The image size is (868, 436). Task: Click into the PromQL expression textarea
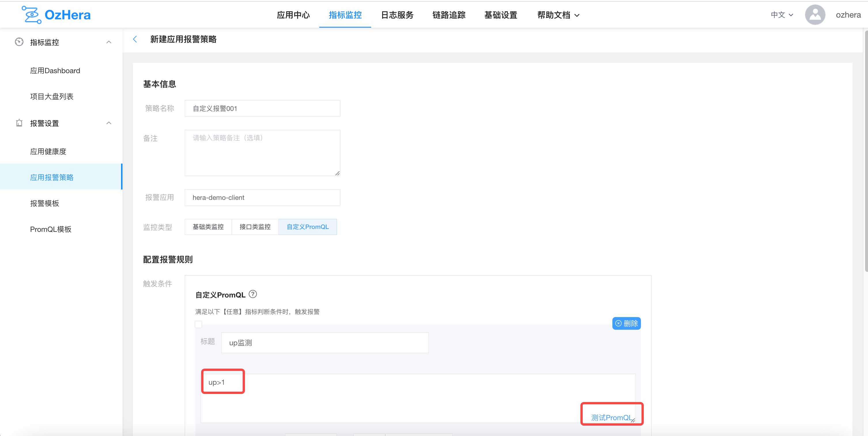(418, 398)
